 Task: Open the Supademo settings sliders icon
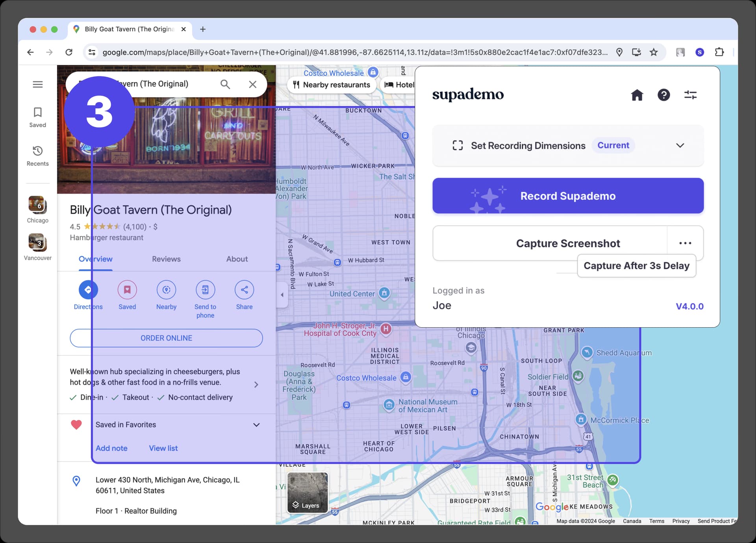tap(690, 95)
